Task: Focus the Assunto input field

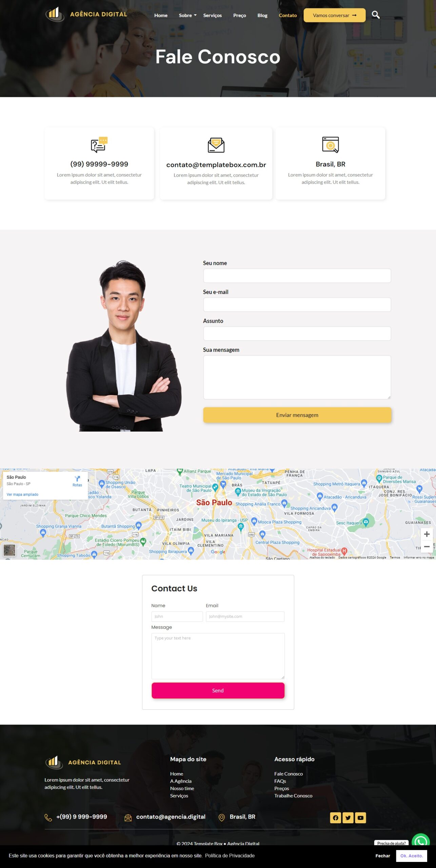Action: (x=297, y=333)
